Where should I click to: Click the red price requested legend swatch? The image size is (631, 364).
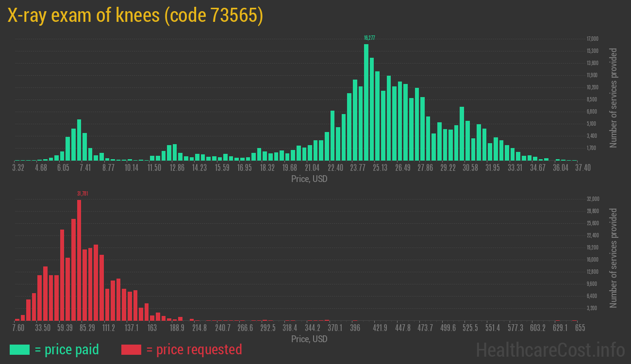tap(131, 349)
